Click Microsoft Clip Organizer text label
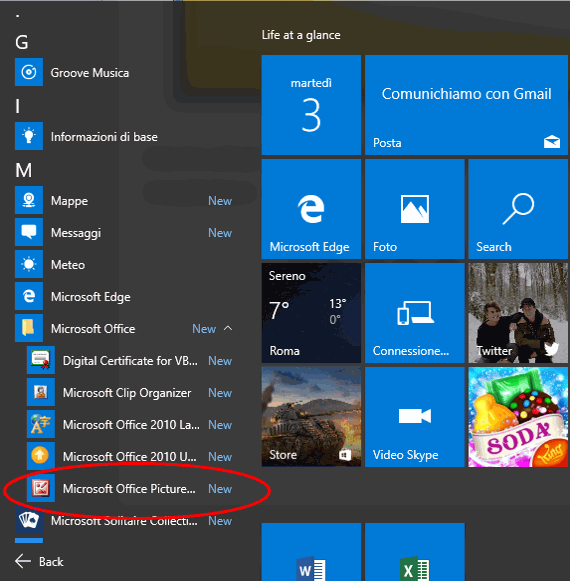570x581 pixels. tap(127, 393)
